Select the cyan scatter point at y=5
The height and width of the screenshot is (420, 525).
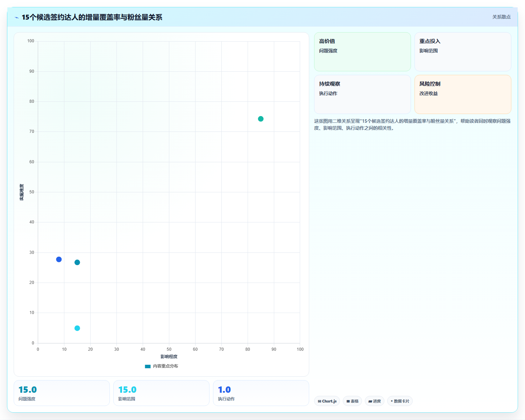[77, 328]
